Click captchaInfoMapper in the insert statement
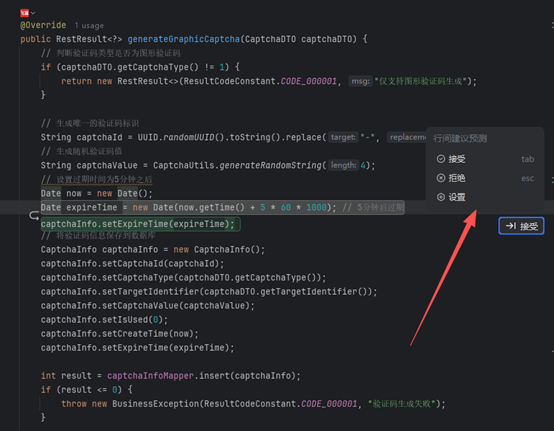The height and width of the screenshot is (431, 554). tap(150, 376)
